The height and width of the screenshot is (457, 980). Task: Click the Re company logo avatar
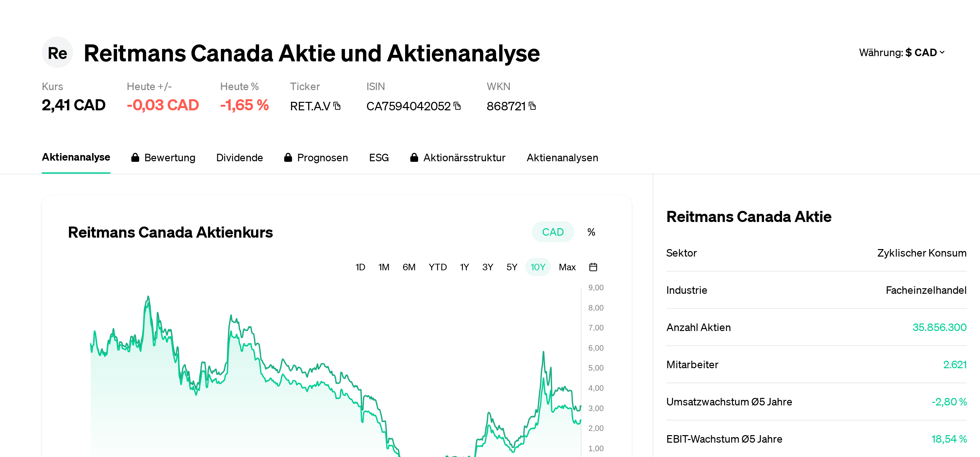click(x=57, y=53)
